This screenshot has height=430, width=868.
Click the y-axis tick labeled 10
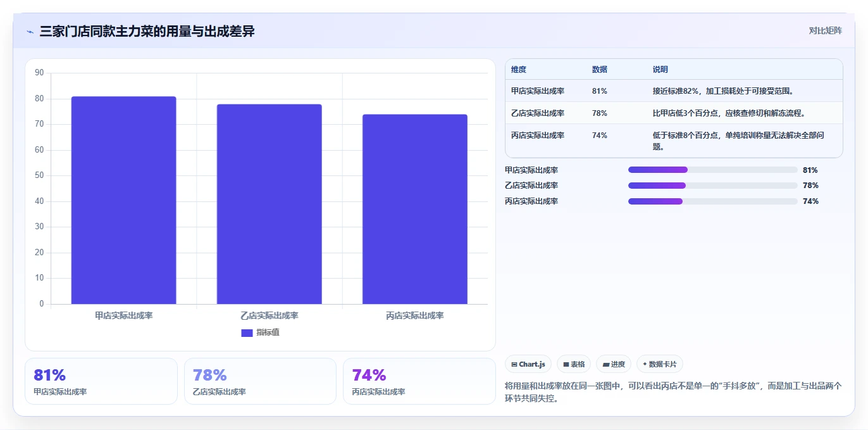(39, 278)
